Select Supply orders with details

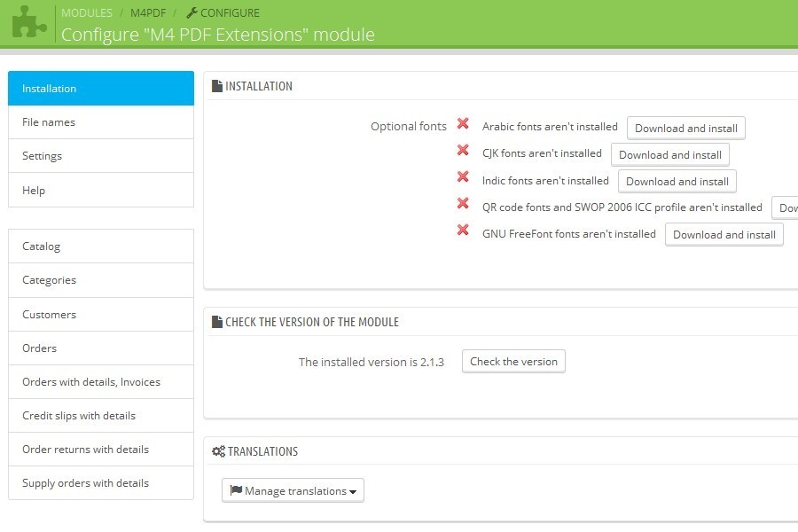(101, 482)
